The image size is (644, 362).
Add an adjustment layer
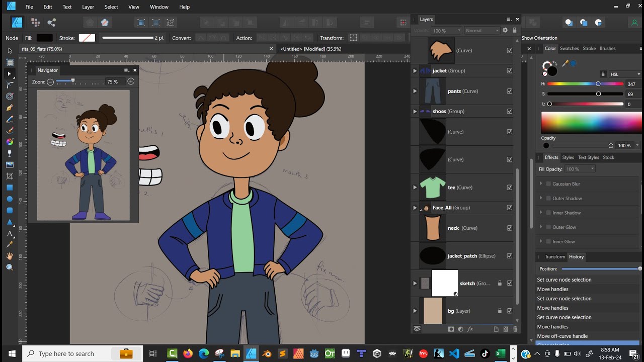461,329
